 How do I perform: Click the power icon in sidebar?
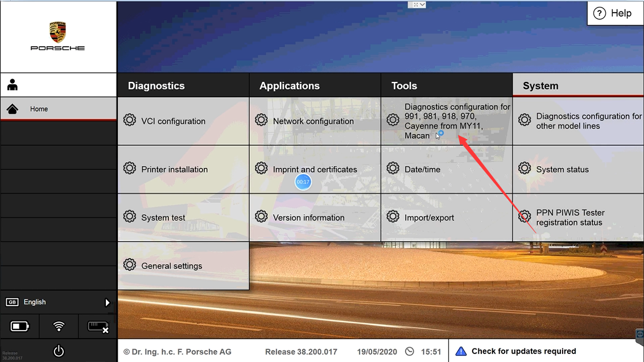point(59,351)
